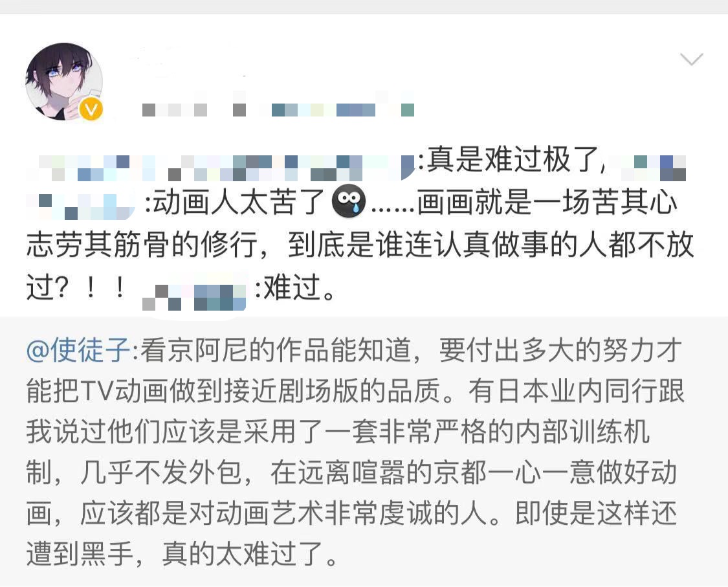This screenshot has width=728, height=587.
Task: Tap the blurred colored source text by timestamp
Action: (342, 110)
